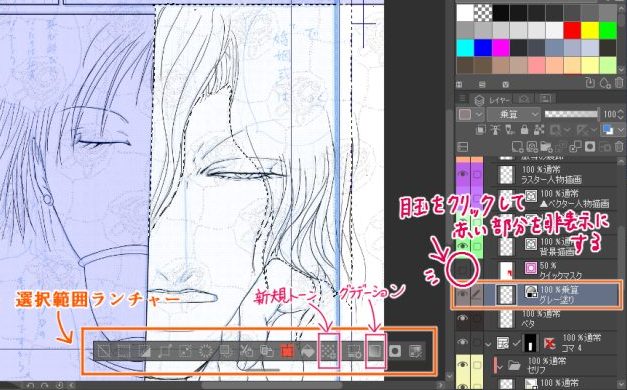Click Delete layer trash icon in Layer palette

619,147
